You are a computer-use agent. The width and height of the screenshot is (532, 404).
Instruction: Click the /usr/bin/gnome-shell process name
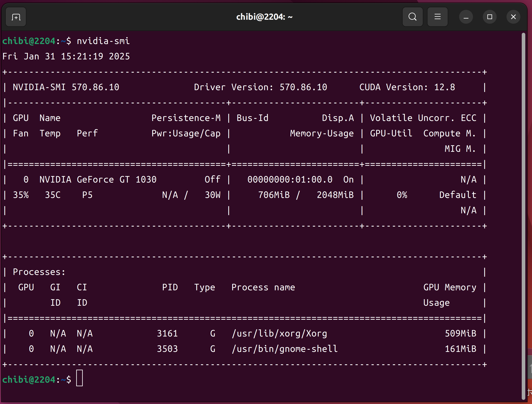tap(284, 349)
